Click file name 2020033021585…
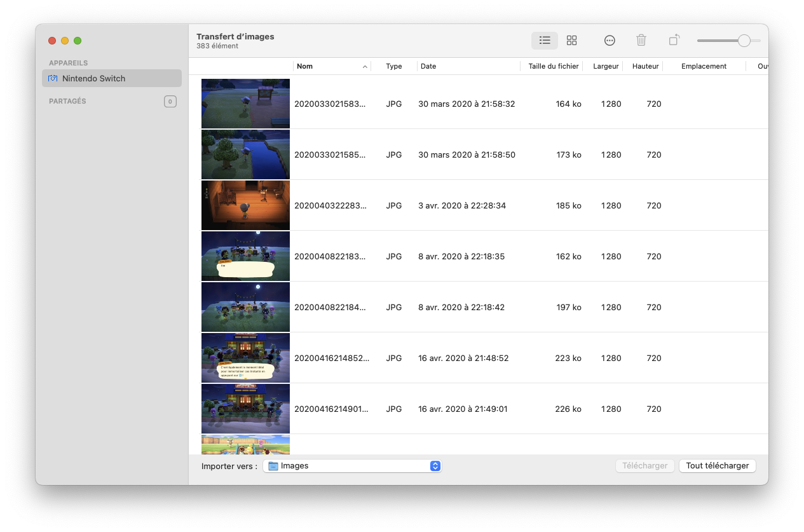 point(330,154)
